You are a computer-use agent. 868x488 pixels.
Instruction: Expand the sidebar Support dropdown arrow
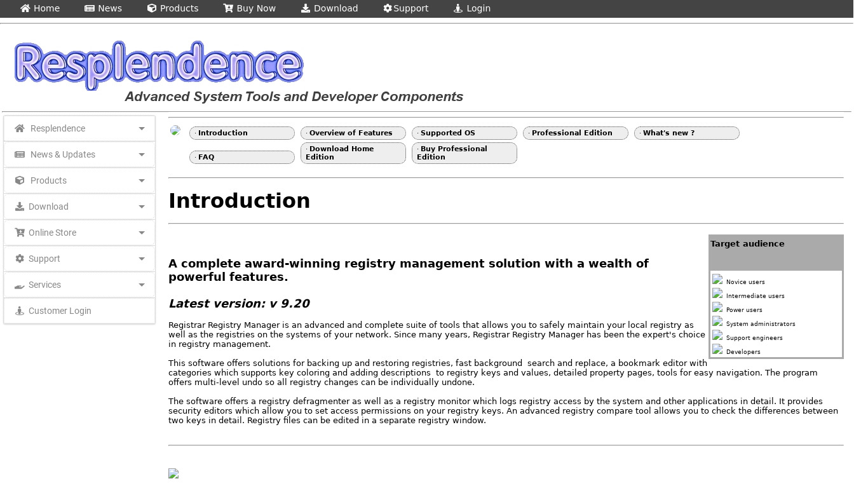point(142,259)
